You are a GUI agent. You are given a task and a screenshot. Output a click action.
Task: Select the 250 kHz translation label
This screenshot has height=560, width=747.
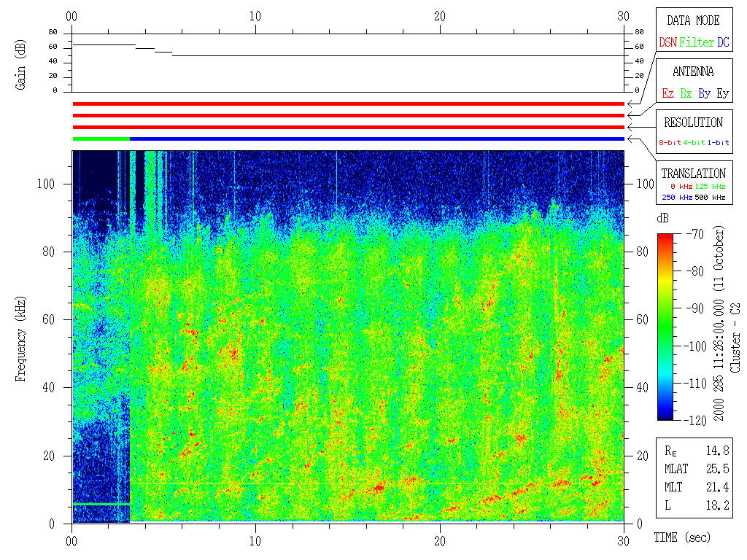[676, 197]
